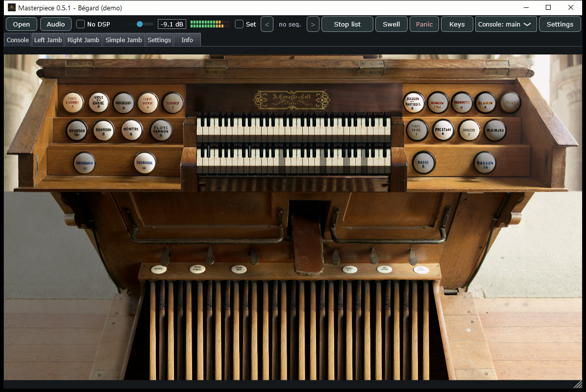Pull the Viole de Gambe 8 stop
586x392 pixels.
(98, 102)
